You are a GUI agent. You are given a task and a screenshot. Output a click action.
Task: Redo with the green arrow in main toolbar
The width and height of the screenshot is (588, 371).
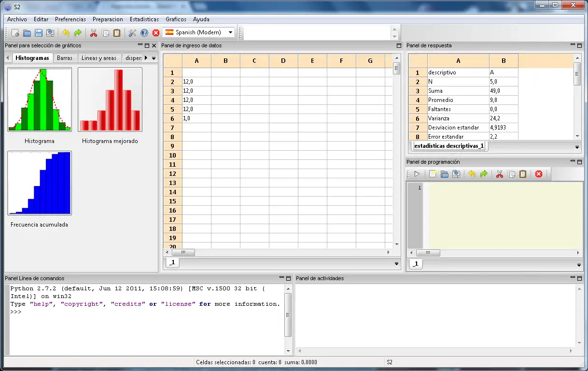[78, 33]
